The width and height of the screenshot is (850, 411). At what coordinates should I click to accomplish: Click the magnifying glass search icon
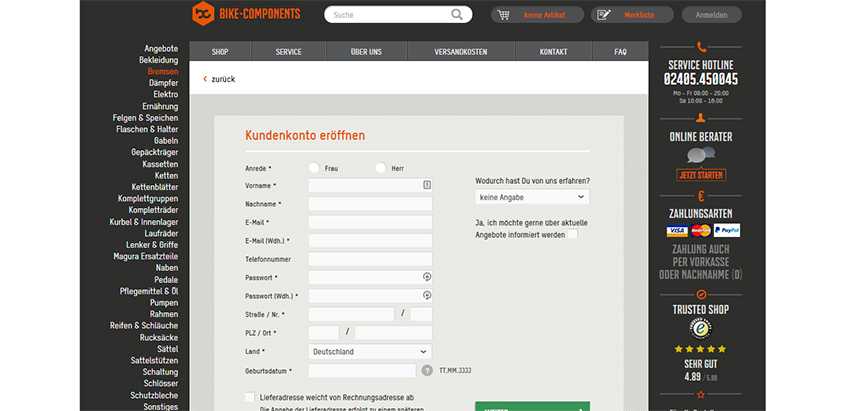[457, 15]
